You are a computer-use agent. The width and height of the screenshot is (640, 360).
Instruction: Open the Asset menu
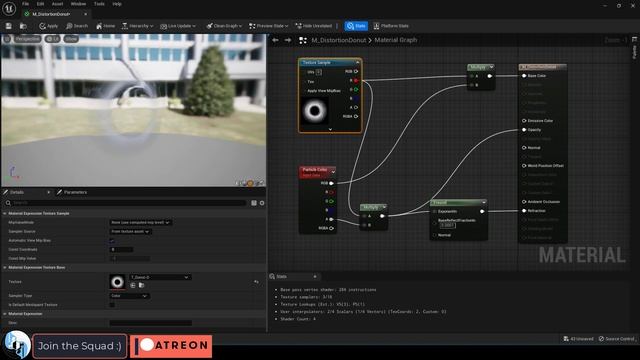pyautogui.click(x=57, y=4)
